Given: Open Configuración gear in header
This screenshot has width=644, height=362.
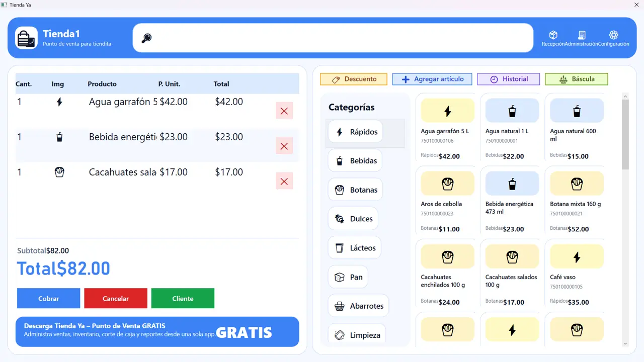Looking at the screenshot, I should tap(614, 38).
